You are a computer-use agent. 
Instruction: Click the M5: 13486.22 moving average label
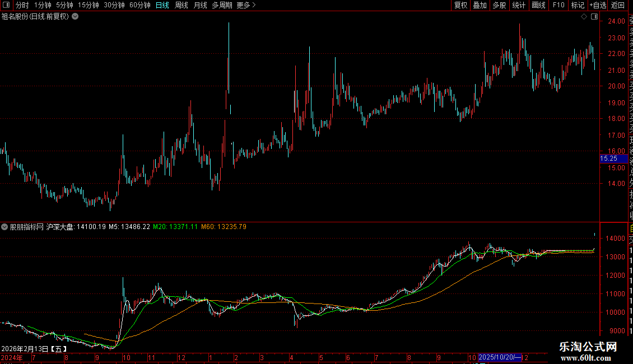pyautogui.click(x=129, y=227)
